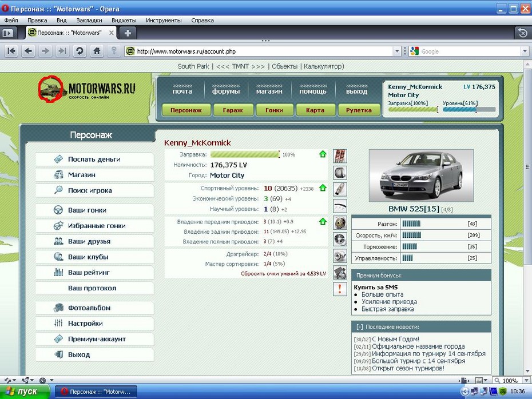Click the Заправка fuel progress bar

coord(245,154)
